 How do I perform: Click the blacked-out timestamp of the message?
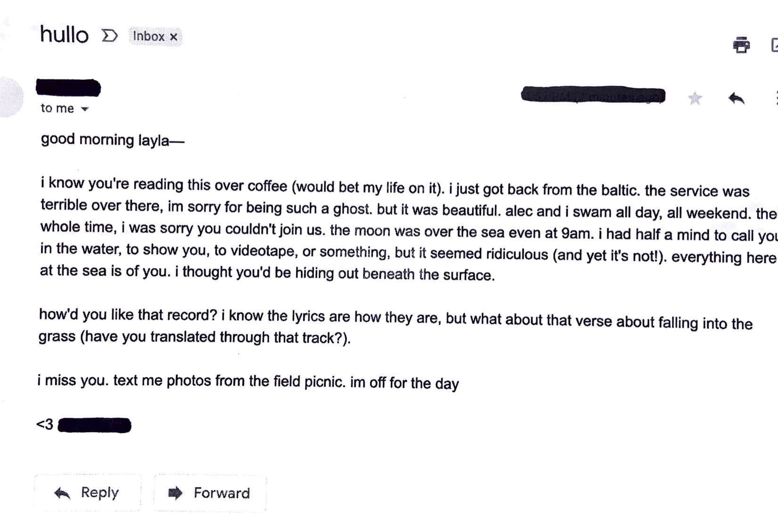click(593, 95)
